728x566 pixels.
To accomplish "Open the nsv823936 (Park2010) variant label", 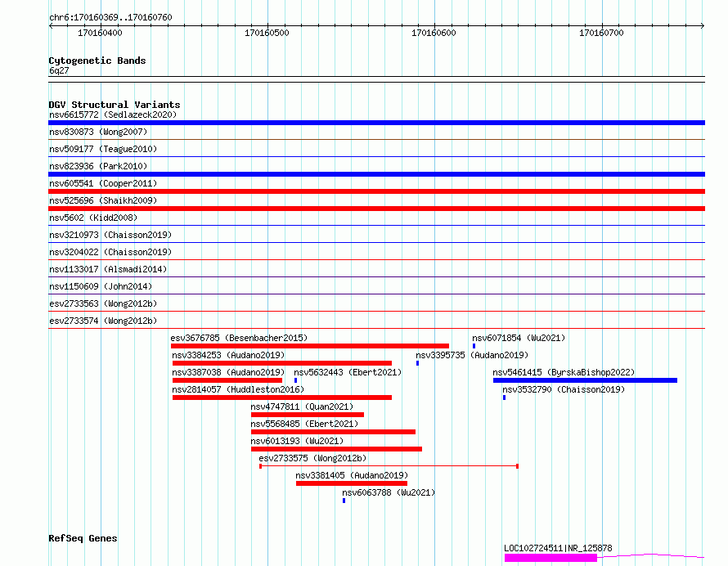I will click(x=98, y=166).
